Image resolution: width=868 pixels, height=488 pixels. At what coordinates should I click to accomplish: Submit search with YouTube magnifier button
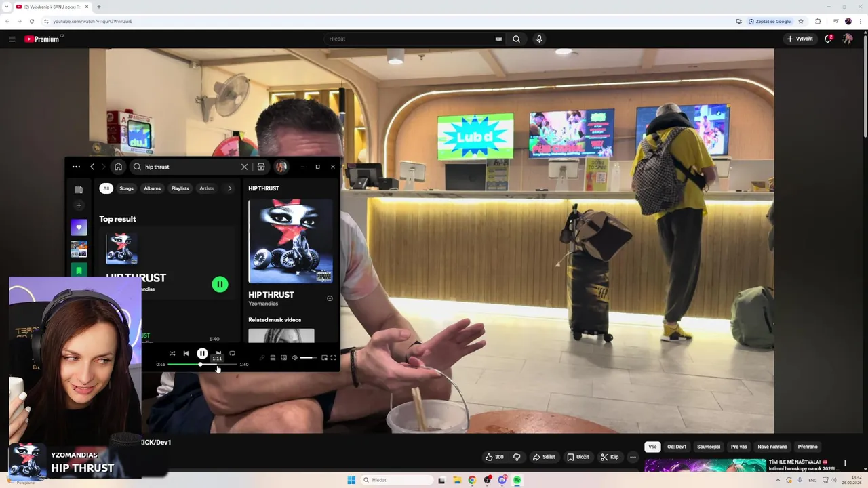(x=516, y=39)
